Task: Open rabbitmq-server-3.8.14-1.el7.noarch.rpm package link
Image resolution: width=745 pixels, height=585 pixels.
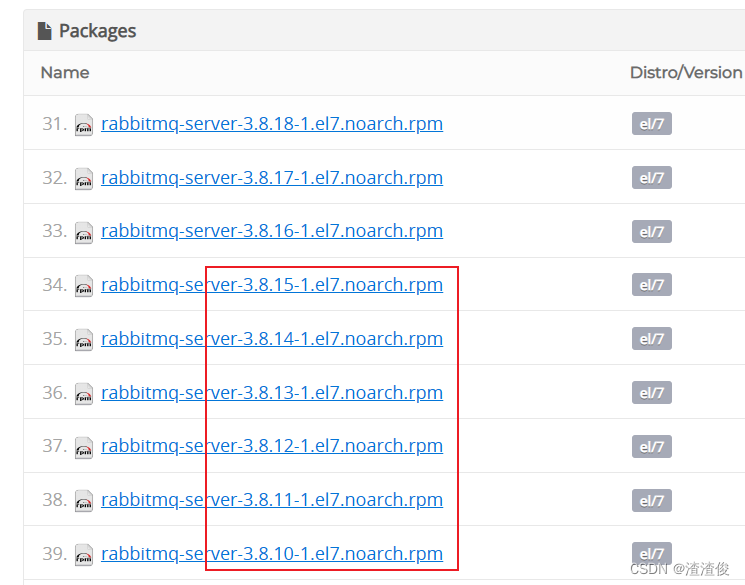Action: click(272, 339)
